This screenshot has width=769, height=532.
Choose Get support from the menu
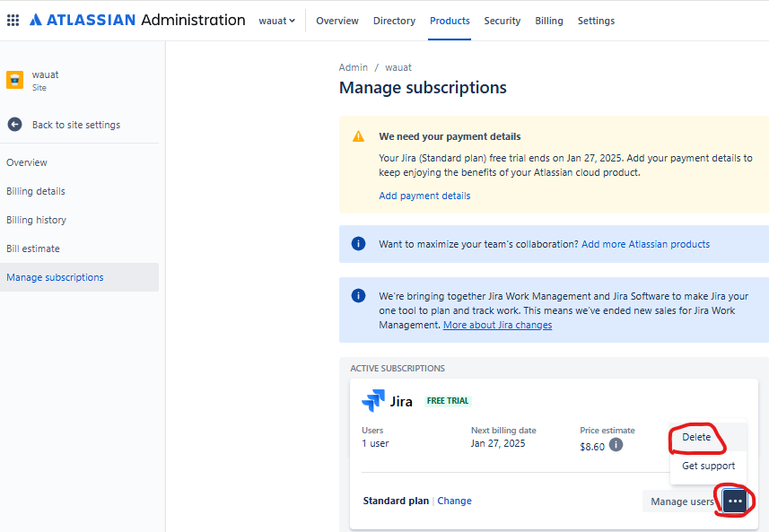pyautogui.click(x=708, y=466)
